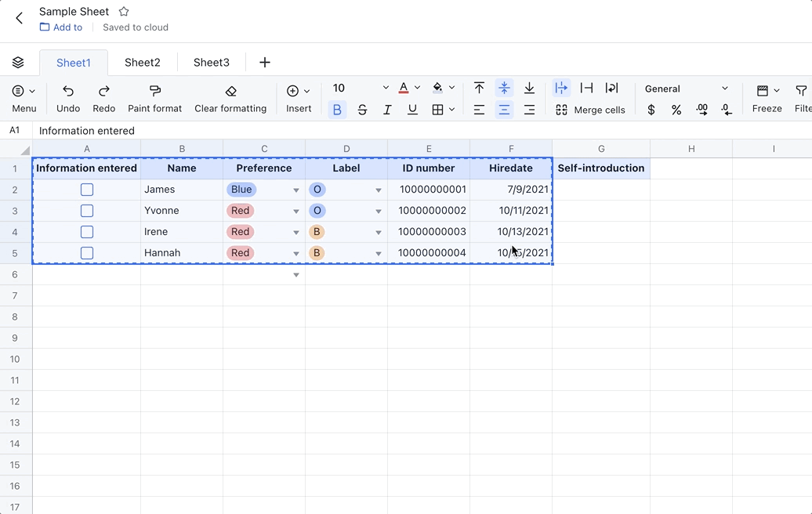The width and height of the screenshot is (812, 514).
Task: Switch to Sheet2 tab
Action: (143, 62)
